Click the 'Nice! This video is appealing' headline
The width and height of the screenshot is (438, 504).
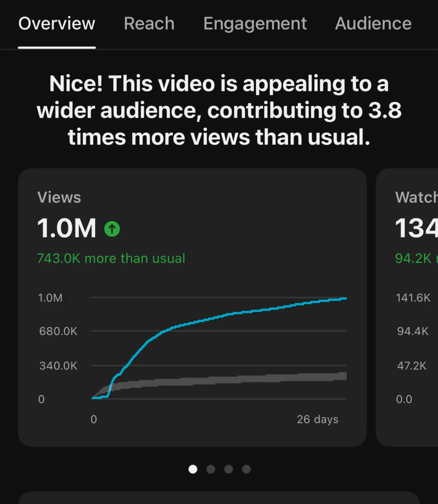tap(219, 110)
